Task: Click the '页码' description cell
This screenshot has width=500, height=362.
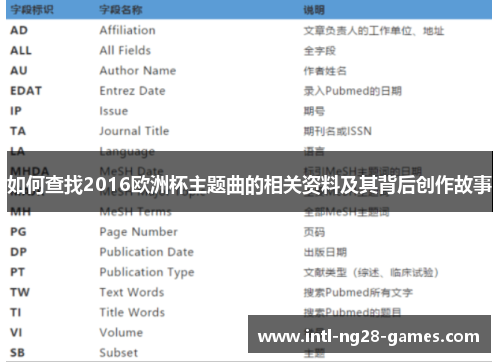Action: pyautogui.click(x=314, y=232)
